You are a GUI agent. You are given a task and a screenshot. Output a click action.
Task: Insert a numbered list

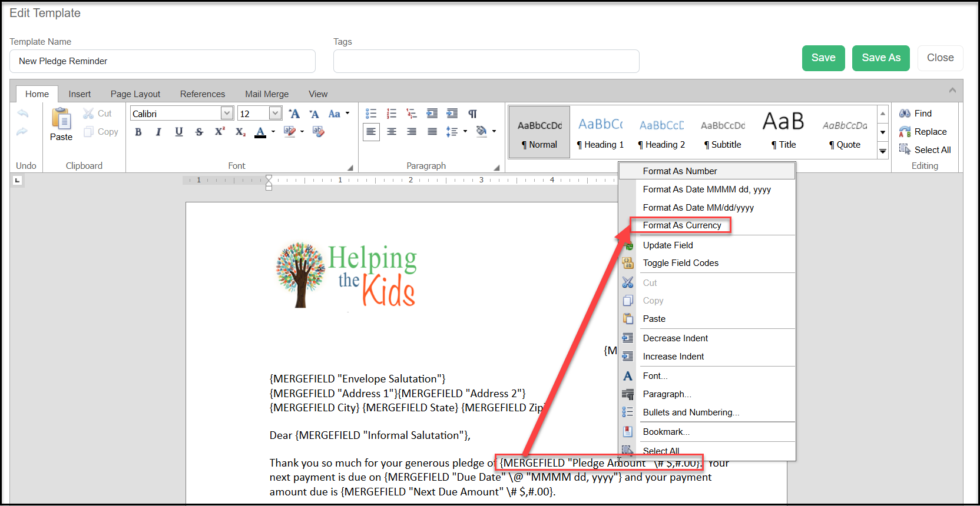(x=392, y=114)
